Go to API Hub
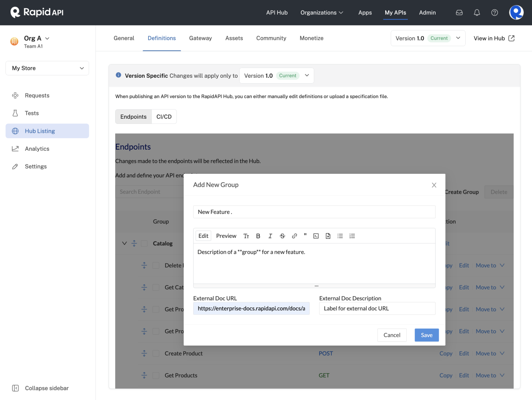The height and width of the screenshot is (400, 532). [x=277, y=12]
